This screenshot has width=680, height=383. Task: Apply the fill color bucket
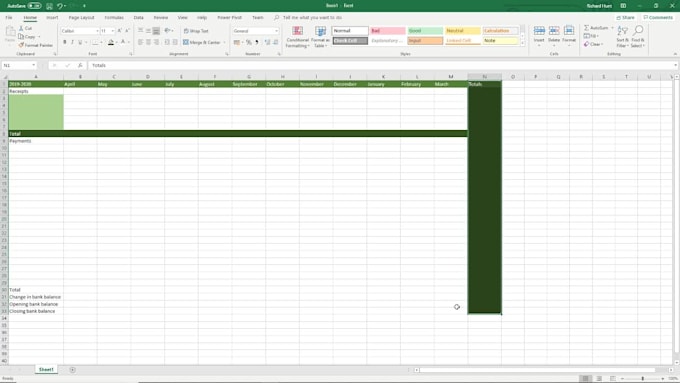pos(111,42)
